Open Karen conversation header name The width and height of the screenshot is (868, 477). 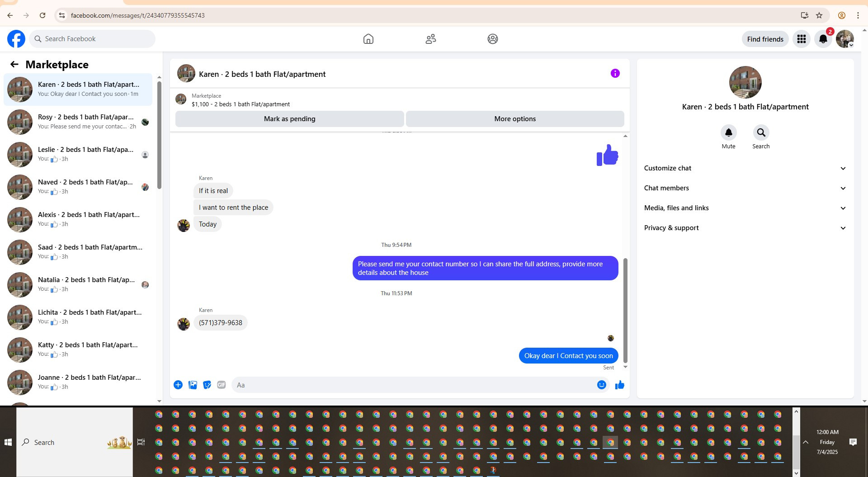pos(262,74)
